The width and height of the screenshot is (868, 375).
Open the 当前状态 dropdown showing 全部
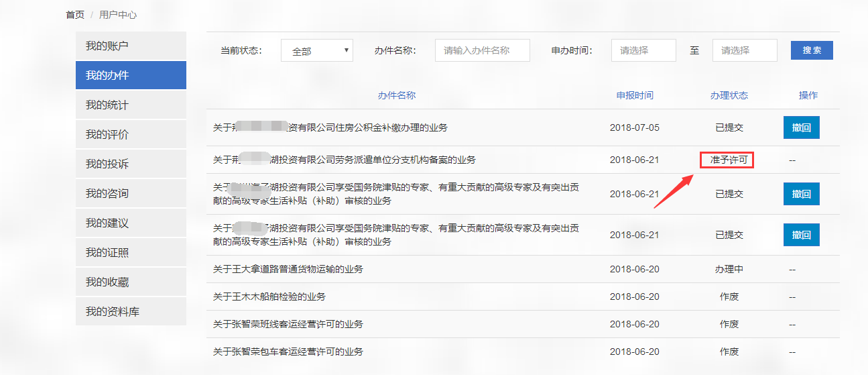coord(316,51)
